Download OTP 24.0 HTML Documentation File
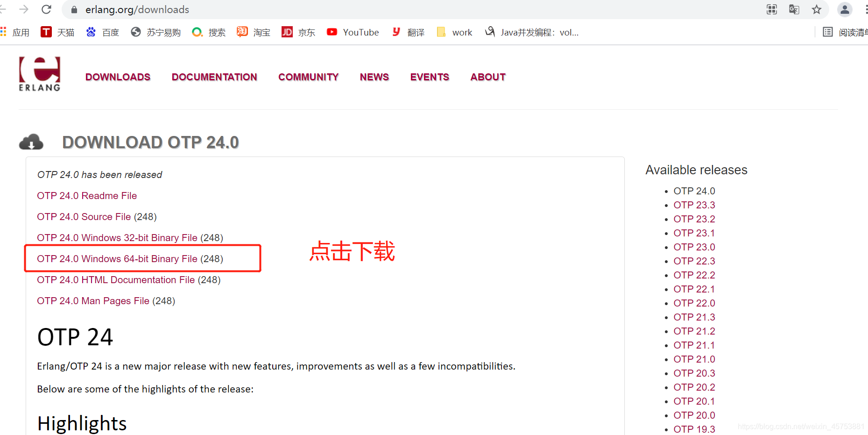Image resolution: width=868 pixels, height=435 pixels. point(116,280)
